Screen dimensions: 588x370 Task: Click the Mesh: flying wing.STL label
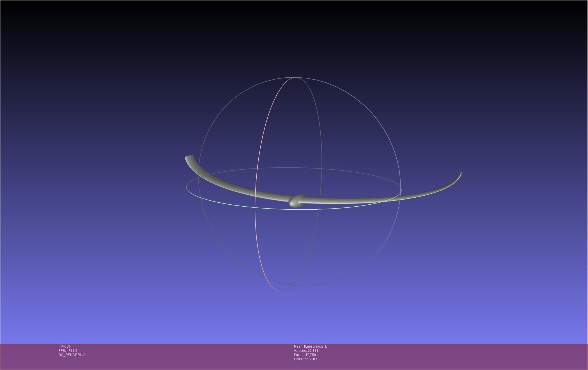tap(310, 346)
